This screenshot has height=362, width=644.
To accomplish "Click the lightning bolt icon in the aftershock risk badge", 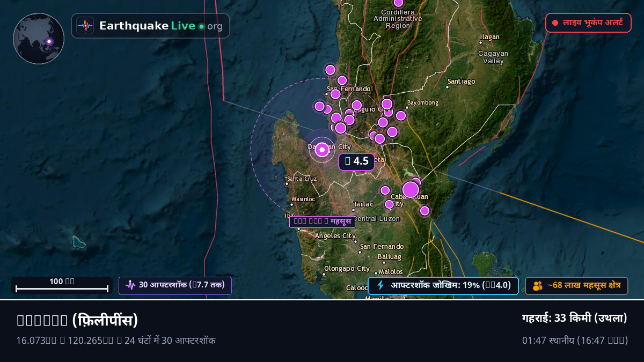I will 380,285.
